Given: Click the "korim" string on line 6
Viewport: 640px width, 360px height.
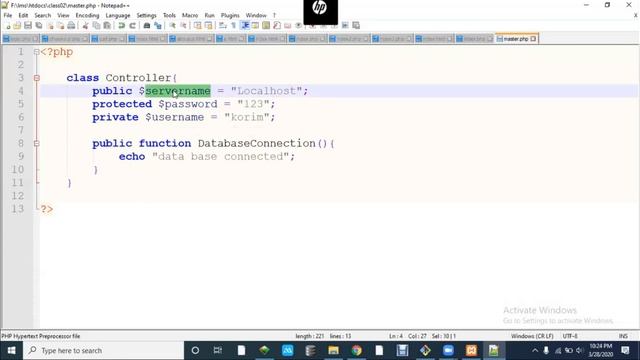Looking at the screenshot, I should (x=247, y=117).
